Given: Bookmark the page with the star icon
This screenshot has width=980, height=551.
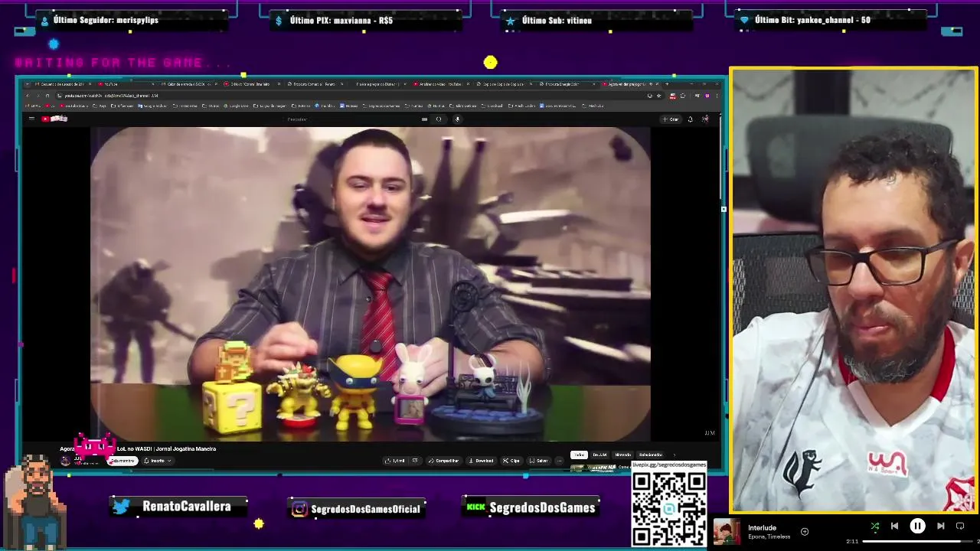Looking at the screenshot, I should [659, 96].
